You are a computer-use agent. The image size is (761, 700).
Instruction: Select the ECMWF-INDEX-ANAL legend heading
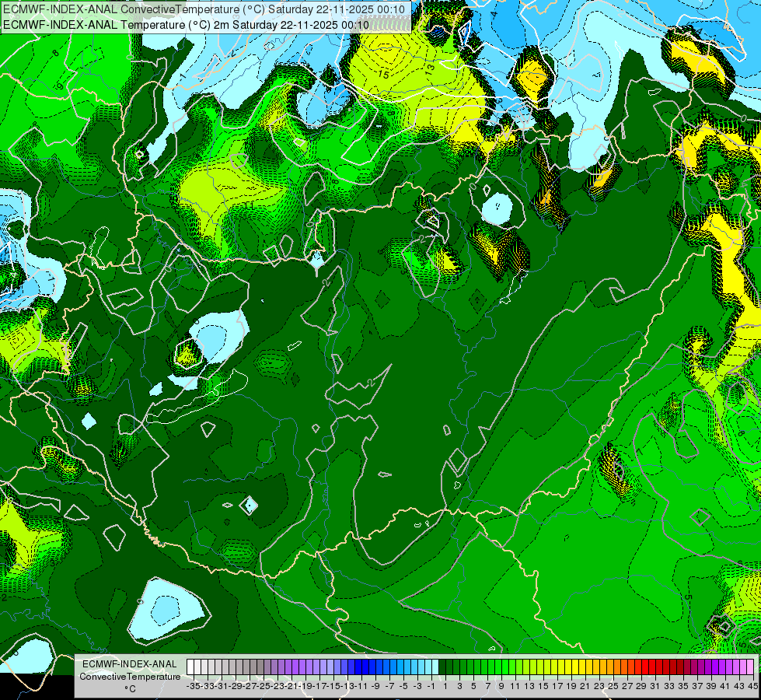(x=130, y=664)
